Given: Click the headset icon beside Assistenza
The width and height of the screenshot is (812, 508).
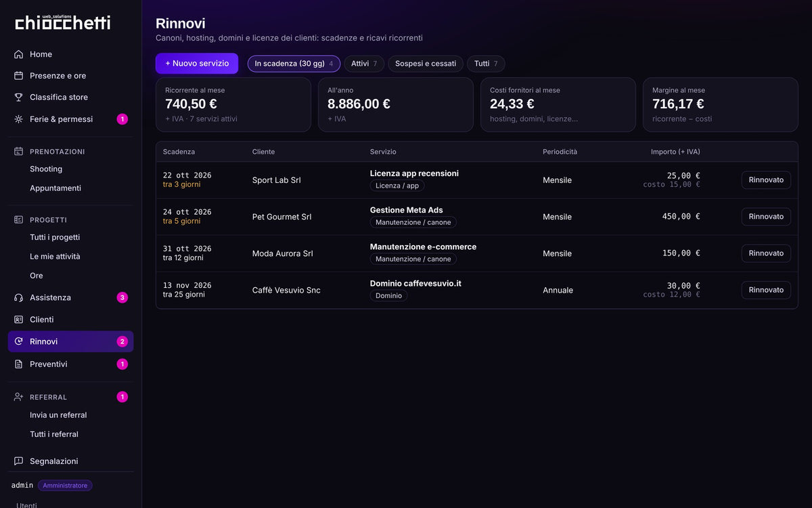Looking at the screenshot, I should [x=18, y=297].
